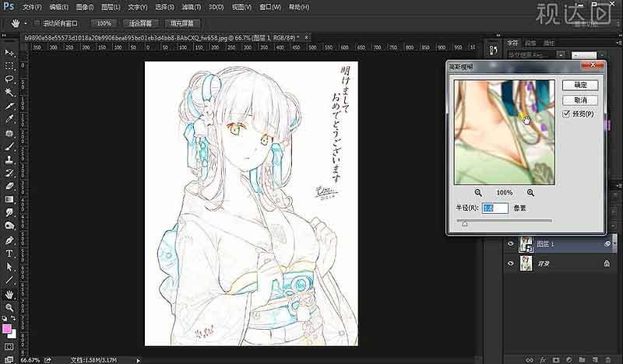
Task: Select the Move tool
Action: [9, 52]
